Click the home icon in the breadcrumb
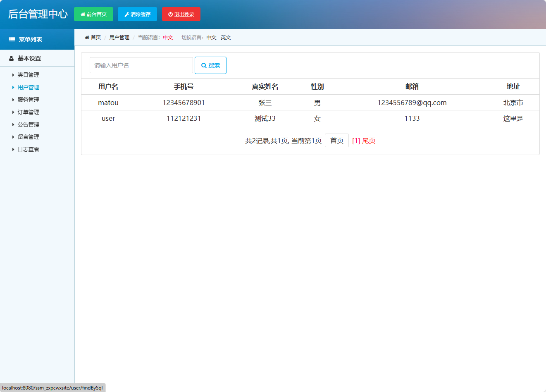 [87, 37]
